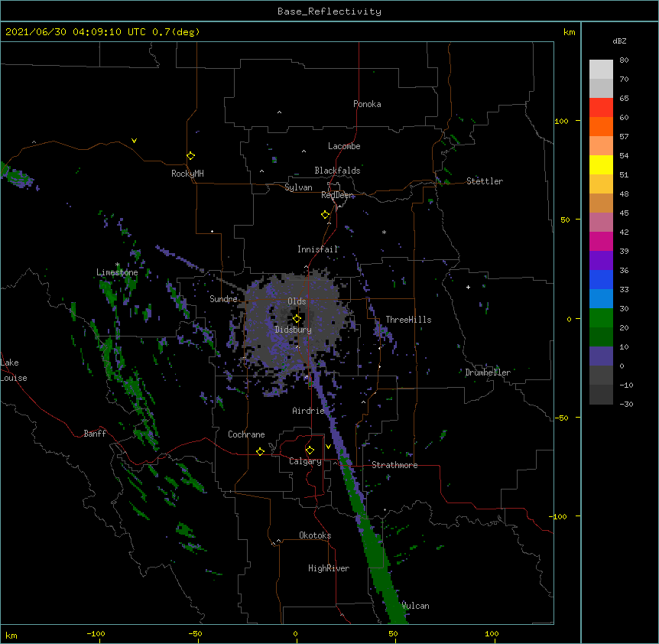
Task: Click the Drumheller label
Action: pos(488,372)
